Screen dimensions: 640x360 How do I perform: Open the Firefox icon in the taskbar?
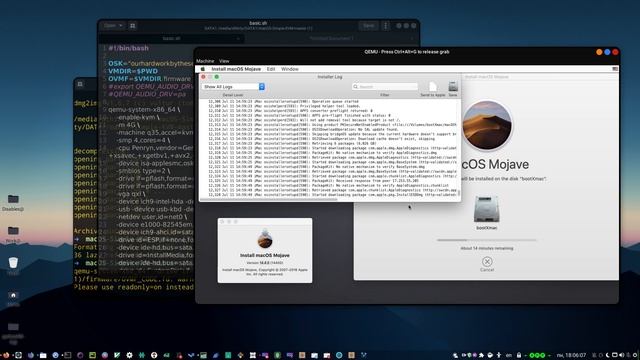pyautogui.click(x=6, y=356)
